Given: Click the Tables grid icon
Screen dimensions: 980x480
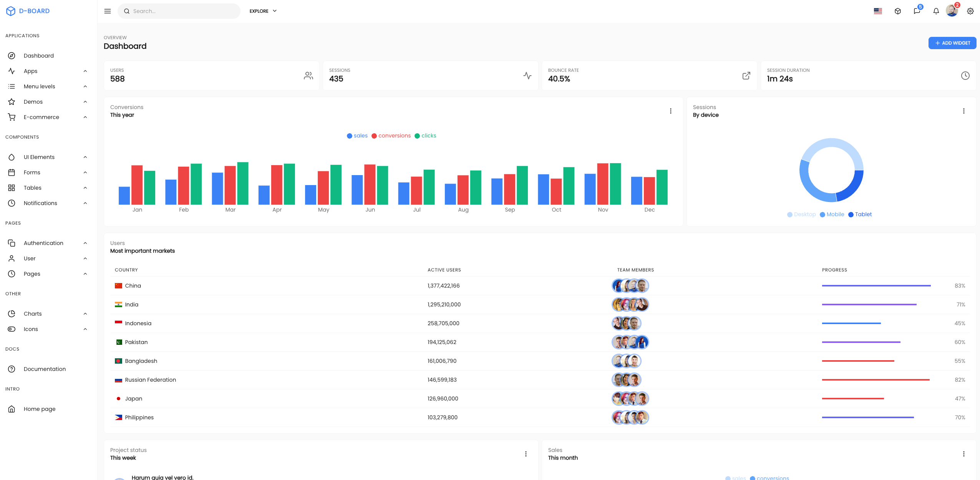Looking at the screenshot, I should 12,188.
